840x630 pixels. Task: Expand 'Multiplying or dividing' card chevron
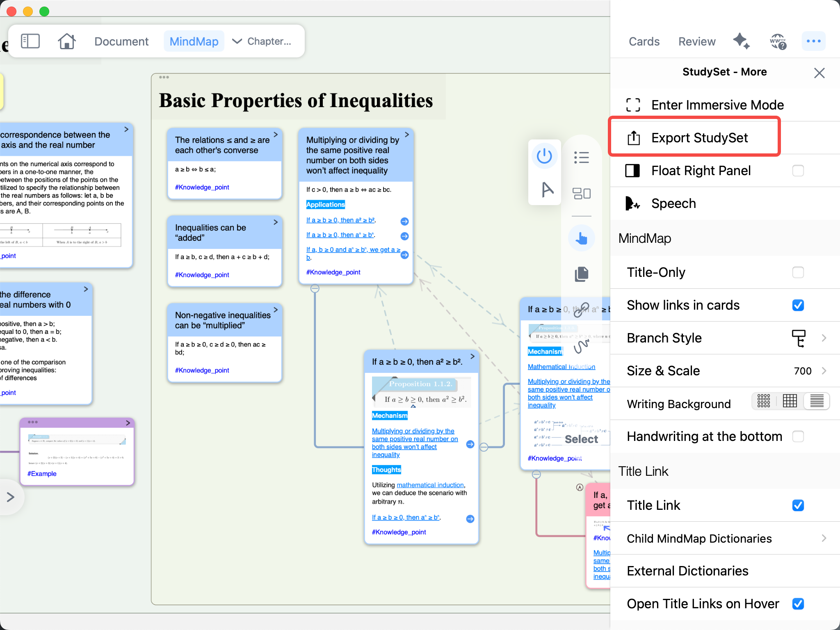click(407, 135)
